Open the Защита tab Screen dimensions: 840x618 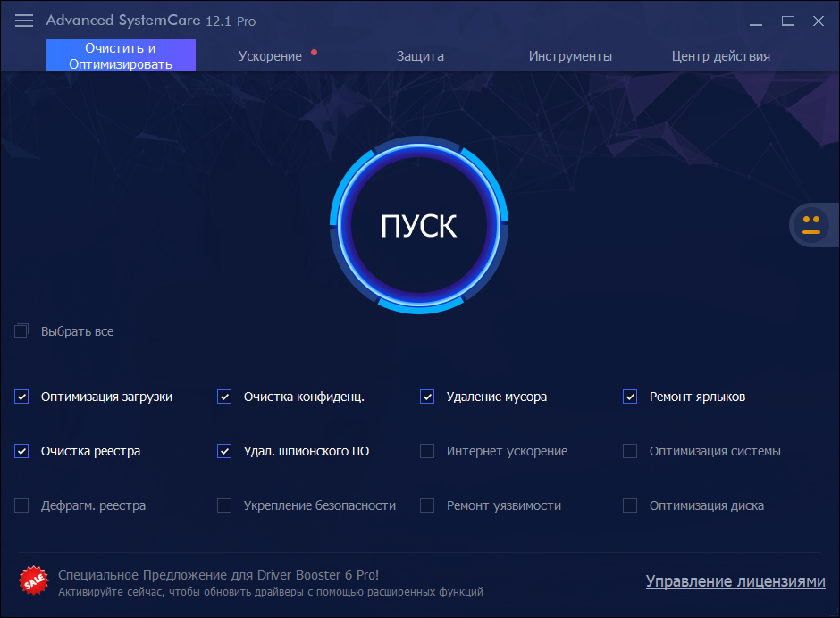[420, 56]
